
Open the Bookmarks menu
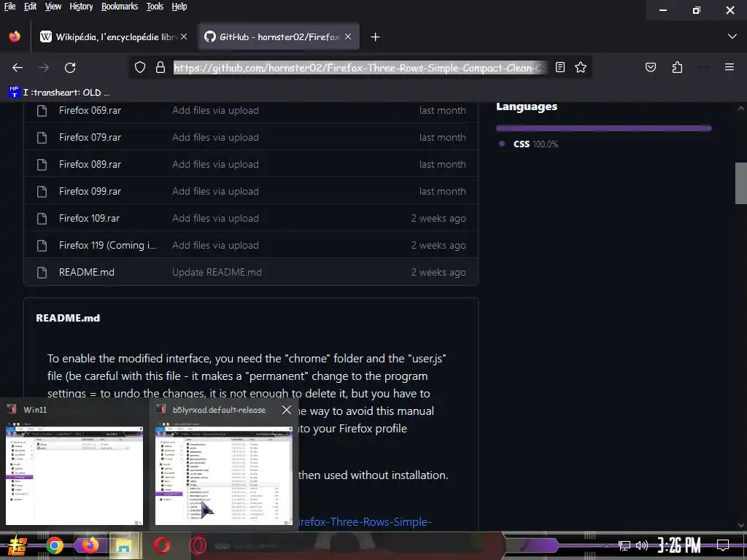click(120, 6)
